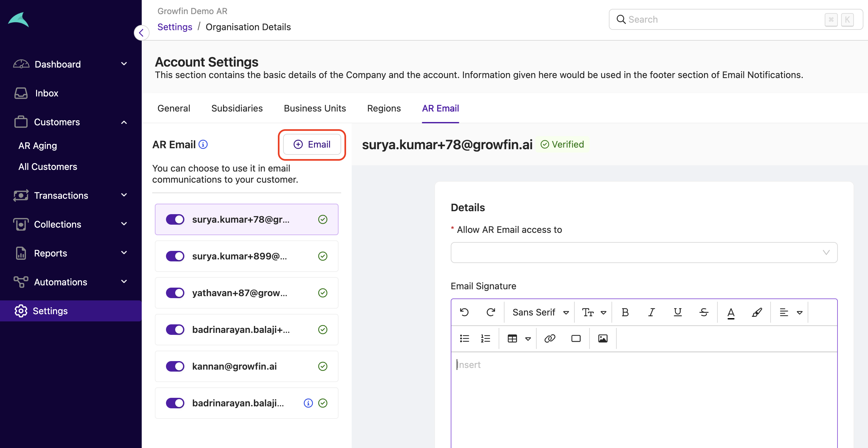This screenshot has height=448, width=868.
Task: Apply strikethrough formatting icon
Action: tap(704, 312)
